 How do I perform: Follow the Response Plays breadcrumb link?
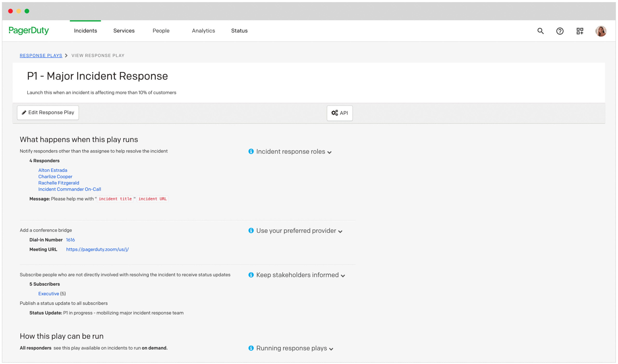click(x=41, y=55)
